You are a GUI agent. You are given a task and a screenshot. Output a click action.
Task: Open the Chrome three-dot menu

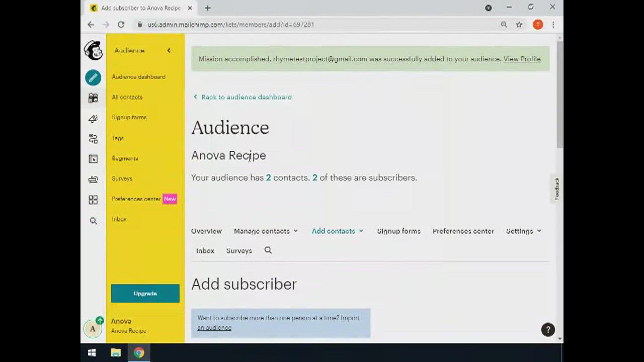coord(553,24)
